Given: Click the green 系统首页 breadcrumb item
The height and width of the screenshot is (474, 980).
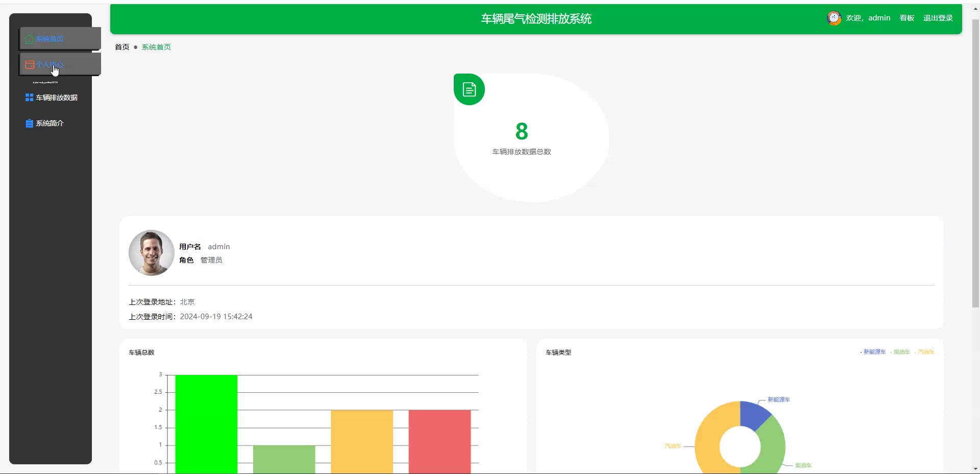Looking at the screenshot, I should click(x=156, y=47).
